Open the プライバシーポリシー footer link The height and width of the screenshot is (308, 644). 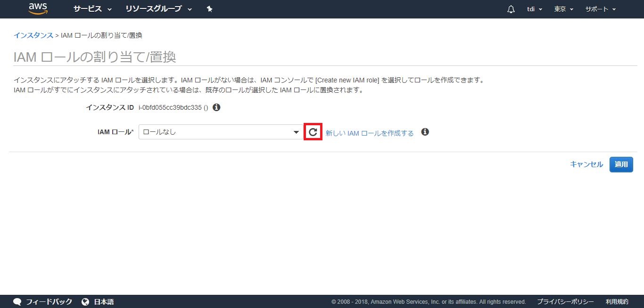(565, 302)
